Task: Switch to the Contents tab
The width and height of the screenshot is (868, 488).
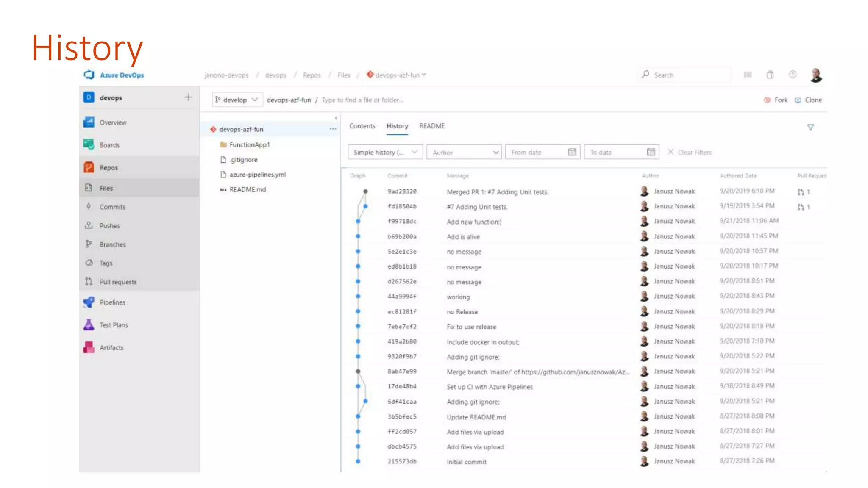Action: (362, 126)
